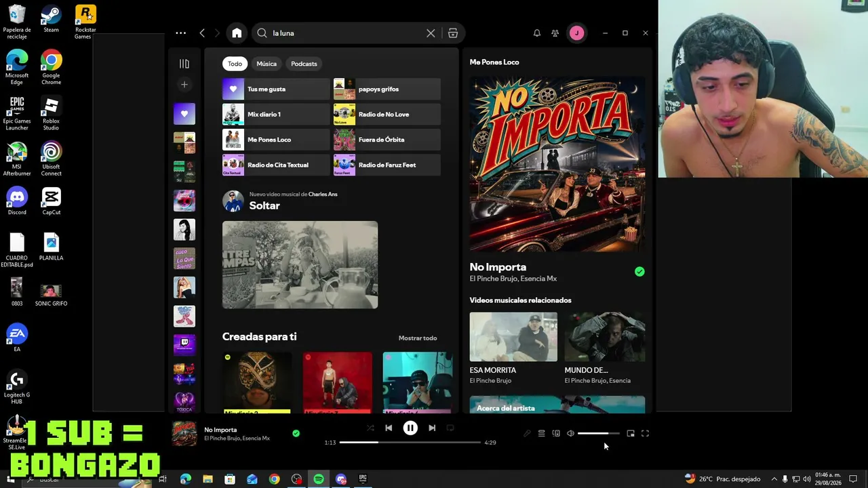The width and height of the screenshot is (868, 488).
Task: Open the red mix cover card
Action: [337, 382]
